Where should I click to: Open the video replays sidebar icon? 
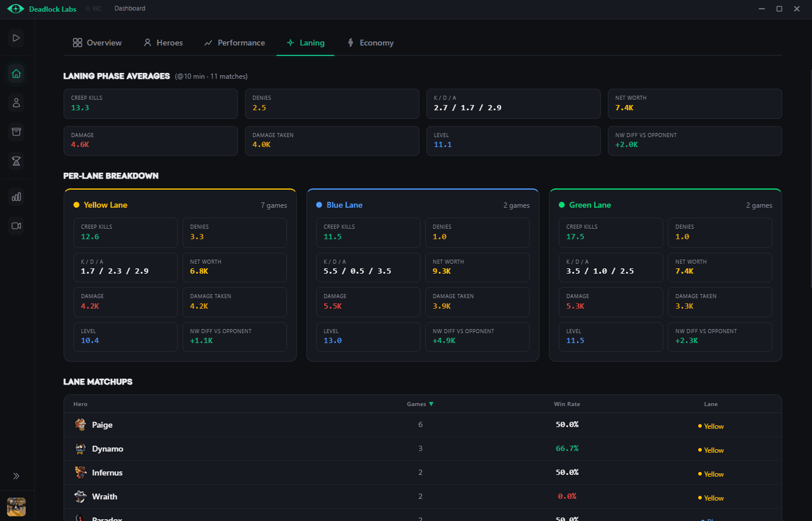click(16, 226)
